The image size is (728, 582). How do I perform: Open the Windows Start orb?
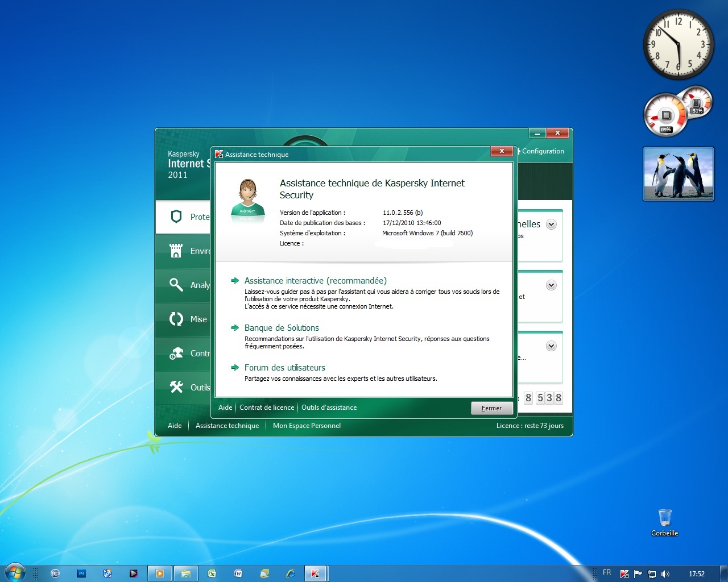(x=15, y=573)
